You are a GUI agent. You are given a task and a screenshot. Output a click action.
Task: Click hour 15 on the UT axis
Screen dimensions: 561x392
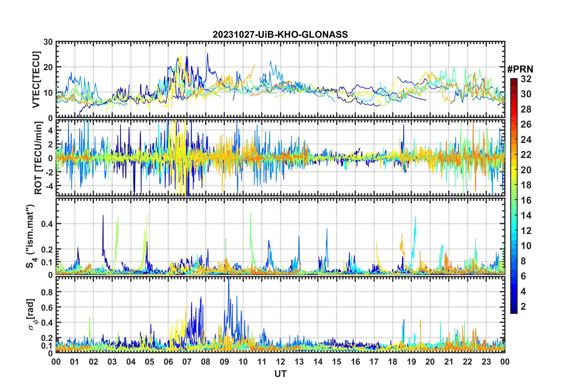click(x=337, y=362)
